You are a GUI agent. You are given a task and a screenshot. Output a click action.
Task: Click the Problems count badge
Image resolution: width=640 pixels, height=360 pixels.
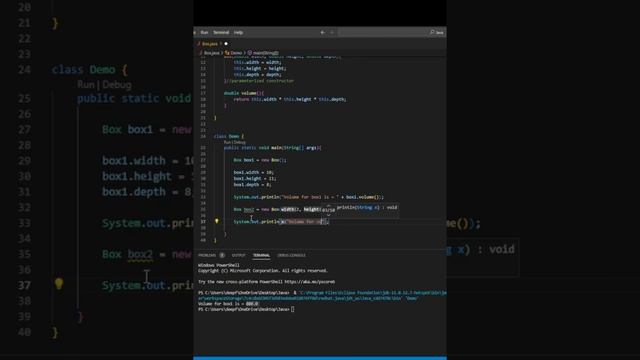(x=222, y=256)
